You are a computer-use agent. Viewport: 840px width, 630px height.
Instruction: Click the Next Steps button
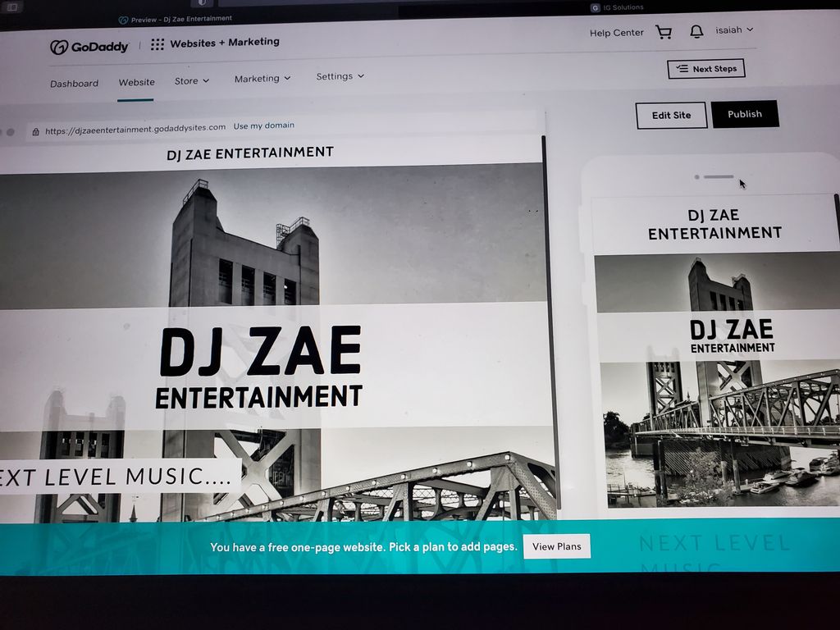click(706, 69)
